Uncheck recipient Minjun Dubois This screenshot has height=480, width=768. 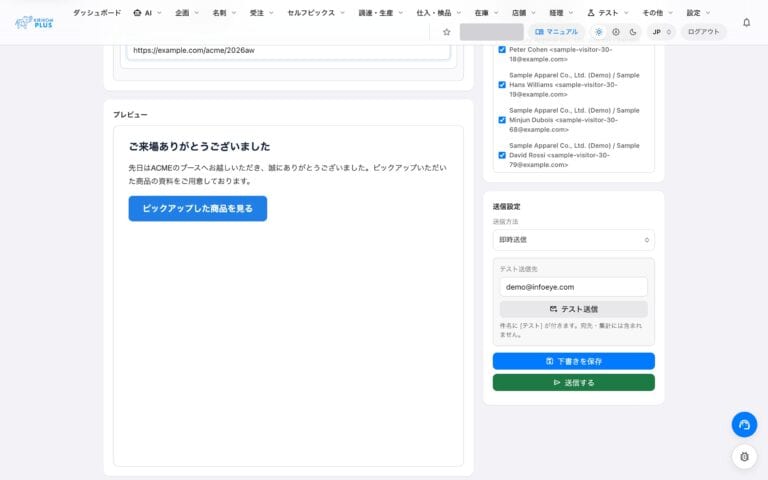coord(502,120)
